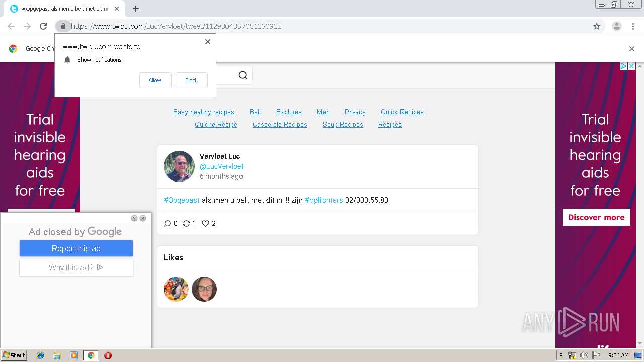Block notifications from www.twipu.com
Screen dimensions: 644x362
[x=191, y=80]
